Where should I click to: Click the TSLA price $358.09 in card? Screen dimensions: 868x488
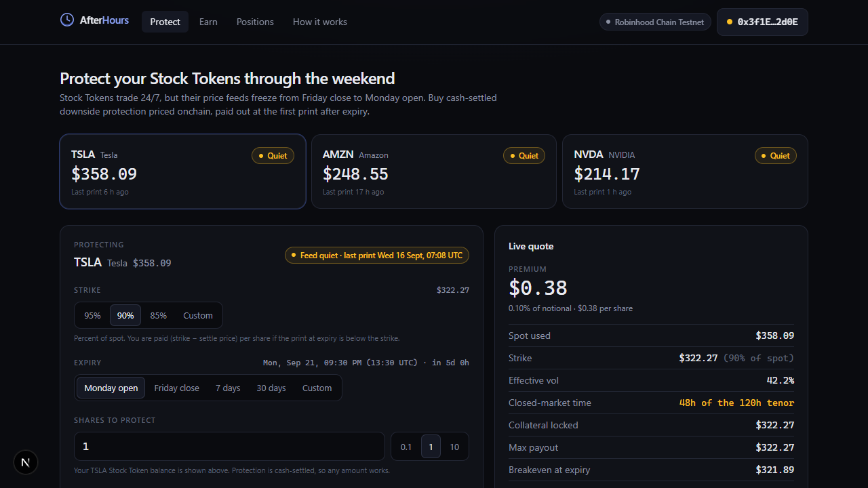pyautogui.click(x=104, y=174)
